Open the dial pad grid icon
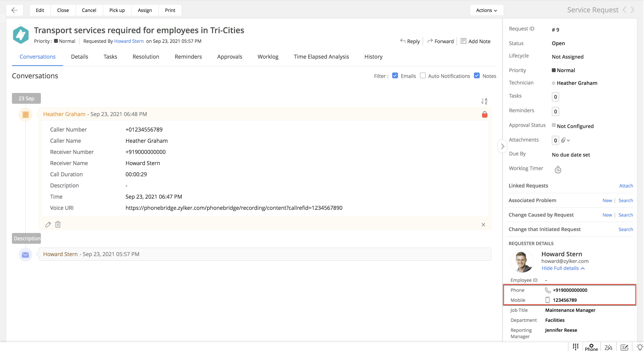The width and height of the screenshot is (644, 351). [x=576, y=347]
